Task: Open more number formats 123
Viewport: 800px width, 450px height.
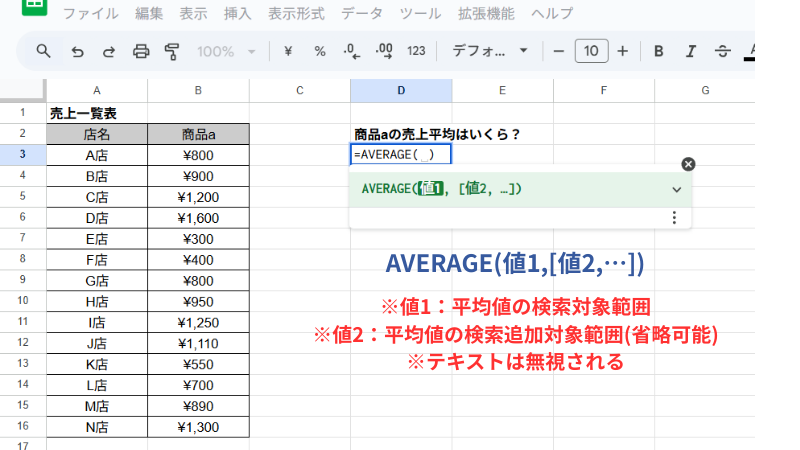Action: 416,51
